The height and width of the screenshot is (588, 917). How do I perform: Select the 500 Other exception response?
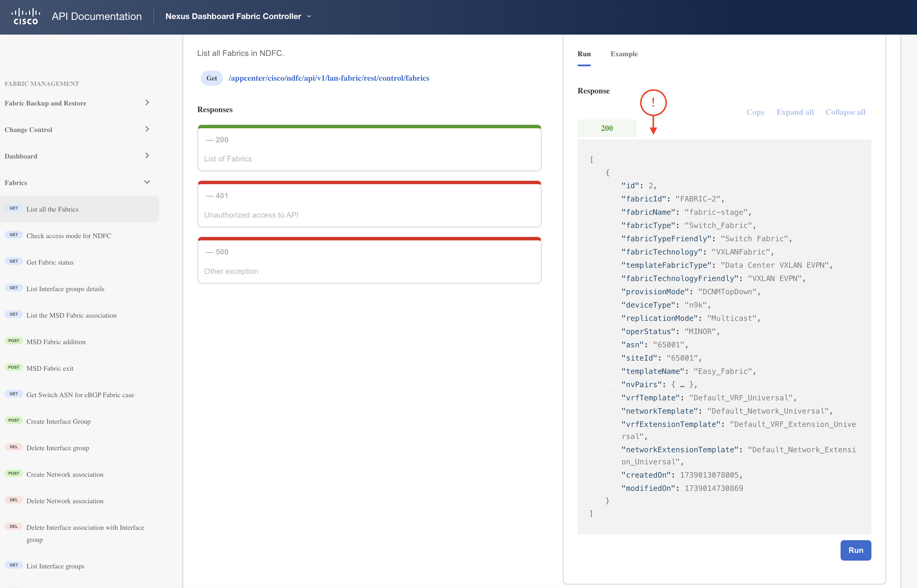tap(369, 260)
